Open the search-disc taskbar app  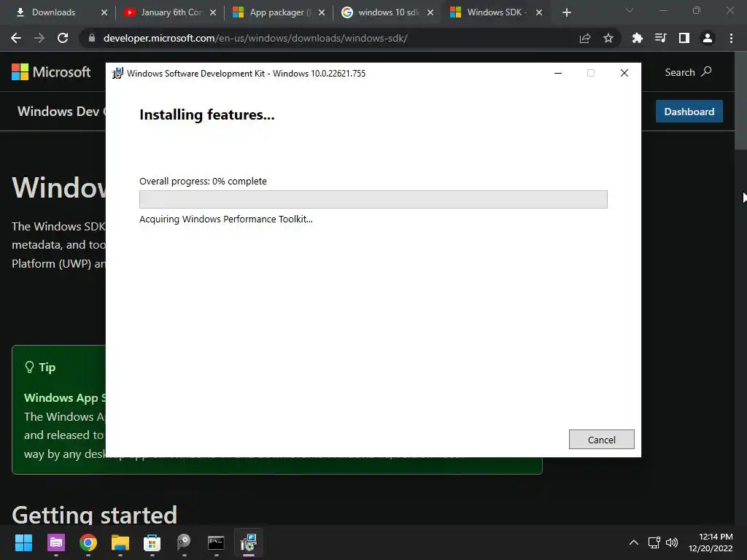pos(184,542)
